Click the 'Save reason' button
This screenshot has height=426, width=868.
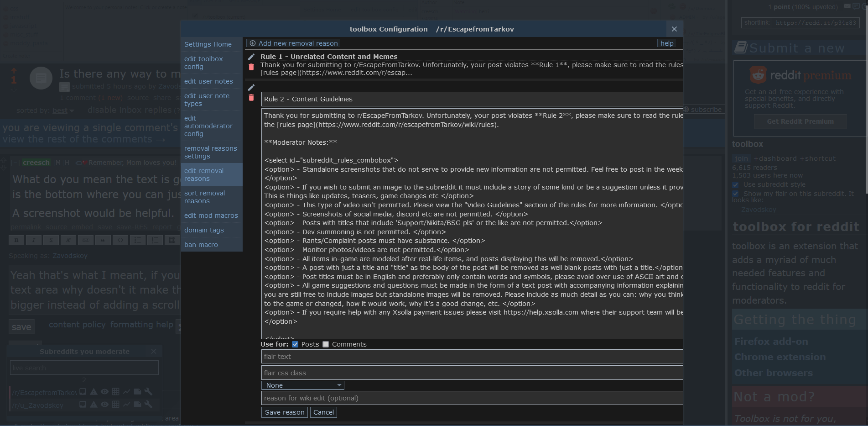285,412
